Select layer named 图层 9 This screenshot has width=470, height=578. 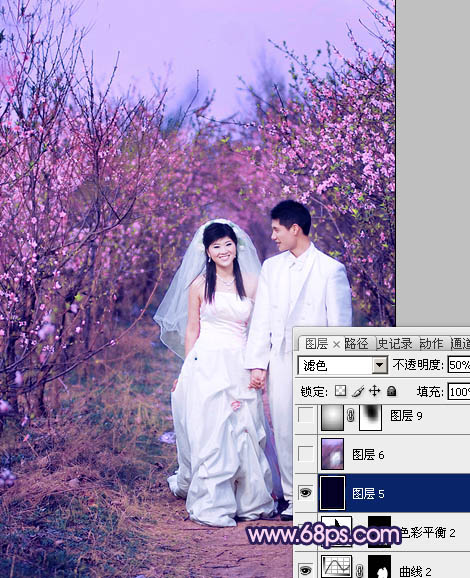[406, 416]
